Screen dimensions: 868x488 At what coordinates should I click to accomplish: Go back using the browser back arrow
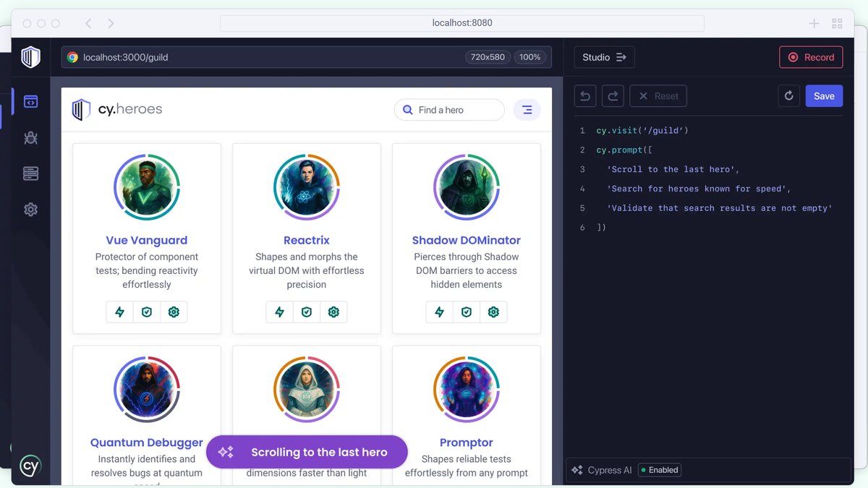(88, 23)
